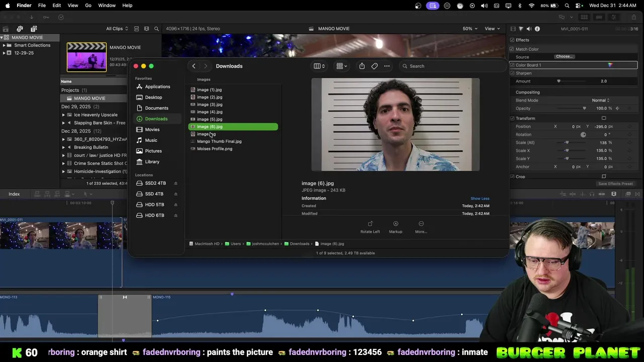Screen dimensions: 644x362
Task: Open the Finder group-by dropdown
Action: click(342, 66)
